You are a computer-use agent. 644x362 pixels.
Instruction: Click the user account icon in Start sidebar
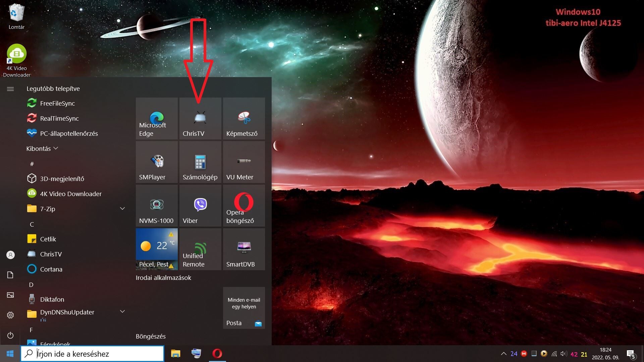click(10, 255)
